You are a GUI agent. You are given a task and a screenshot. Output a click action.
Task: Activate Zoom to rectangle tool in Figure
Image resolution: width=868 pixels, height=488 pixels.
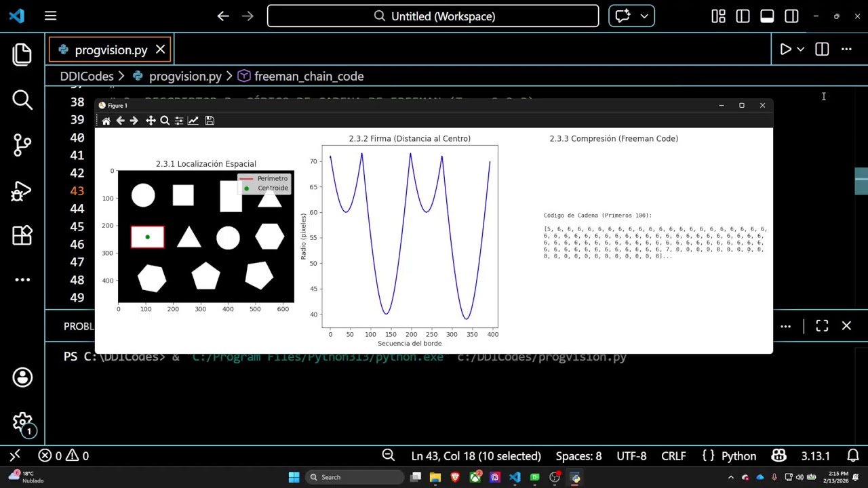[x=165, y=121]
